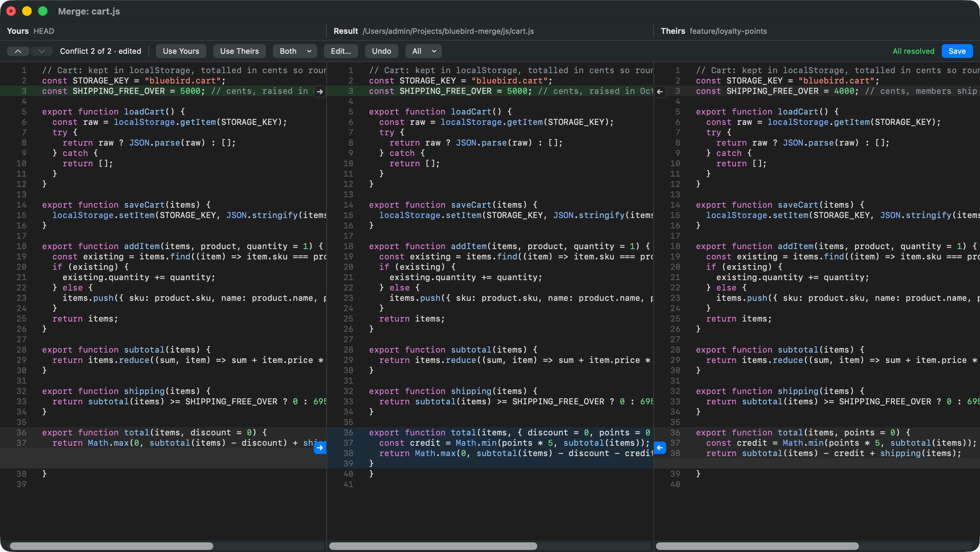Screen dimensions: 980x552
Task: Click line 25 return items in Result pane
Action: 412,319
